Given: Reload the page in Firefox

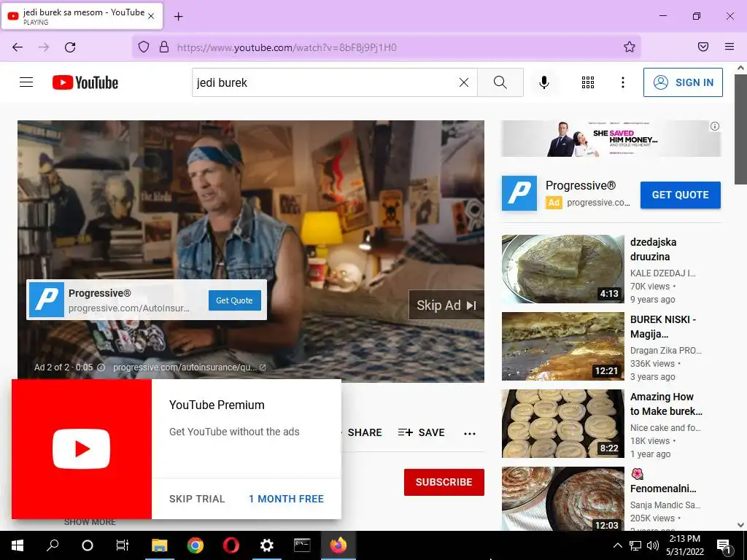Looking at the screenshot, I should pos(70,47).
